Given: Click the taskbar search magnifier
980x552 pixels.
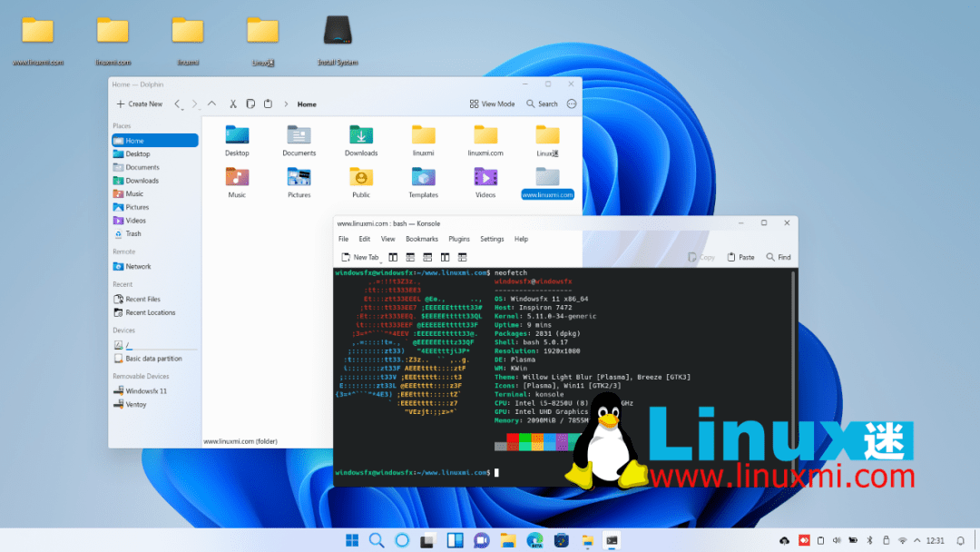Looking at the screenshot, I should [x=377, y=540].
